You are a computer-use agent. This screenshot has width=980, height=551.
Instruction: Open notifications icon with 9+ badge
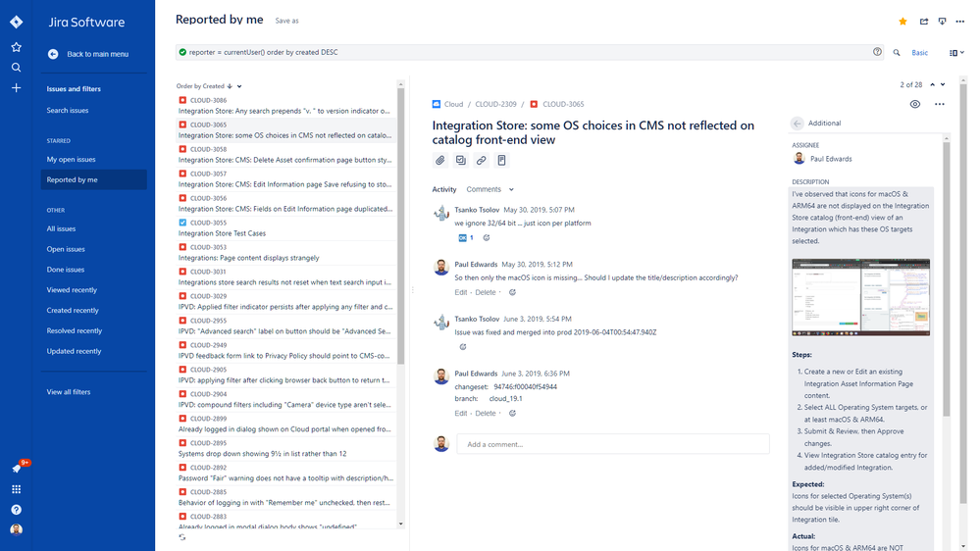[x=18, y=468]
